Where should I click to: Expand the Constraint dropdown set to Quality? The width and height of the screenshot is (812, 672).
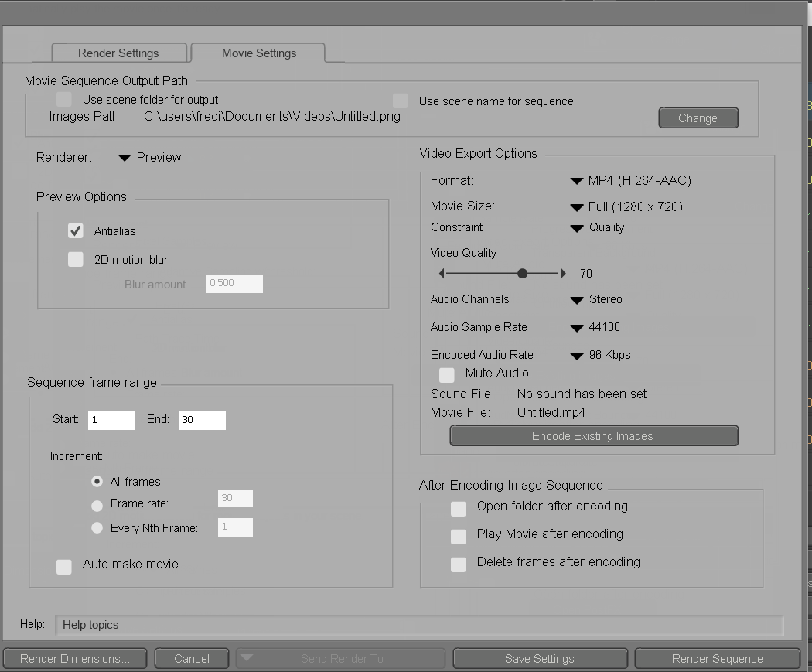click(597, 228)
